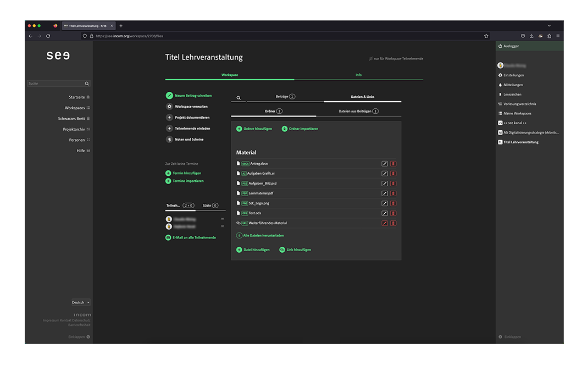Delete the Weiterführendes Material link
588x383 pixels.
point(393,223)
